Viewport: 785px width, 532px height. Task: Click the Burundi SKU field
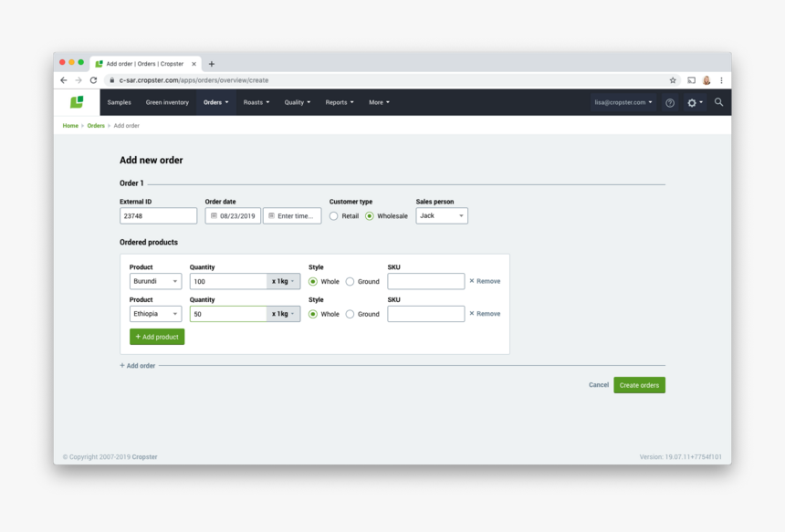[x=426, y=281]
